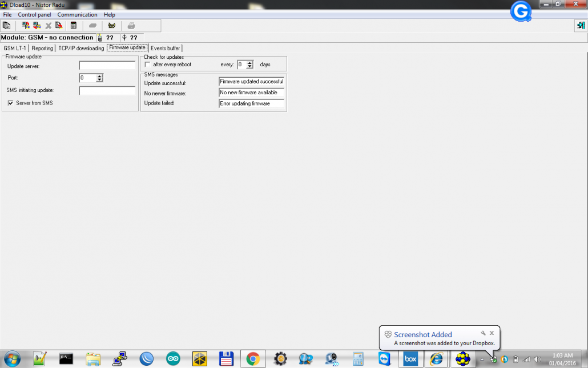Click the document export icon with red arrow

point(58,26)
